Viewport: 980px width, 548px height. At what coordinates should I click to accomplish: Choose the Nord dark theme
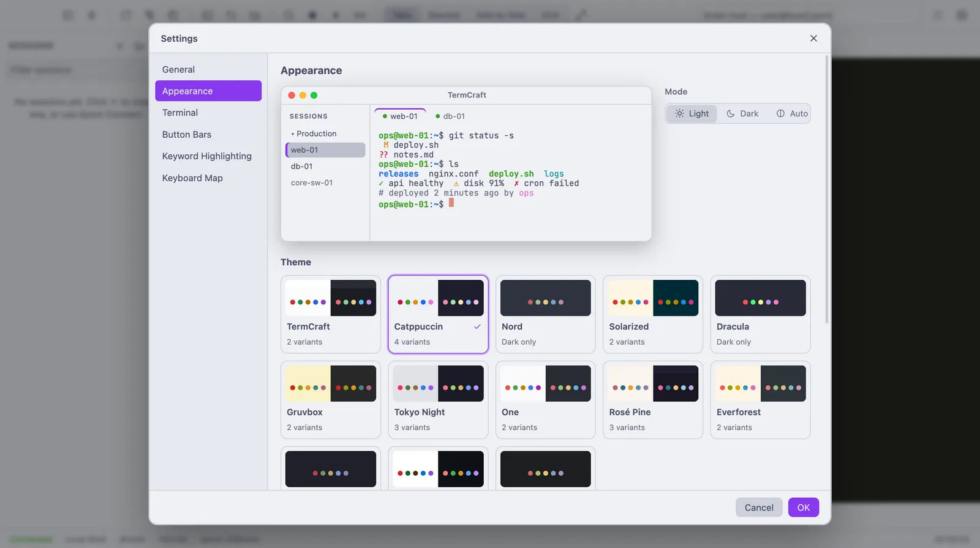point(545,314)
